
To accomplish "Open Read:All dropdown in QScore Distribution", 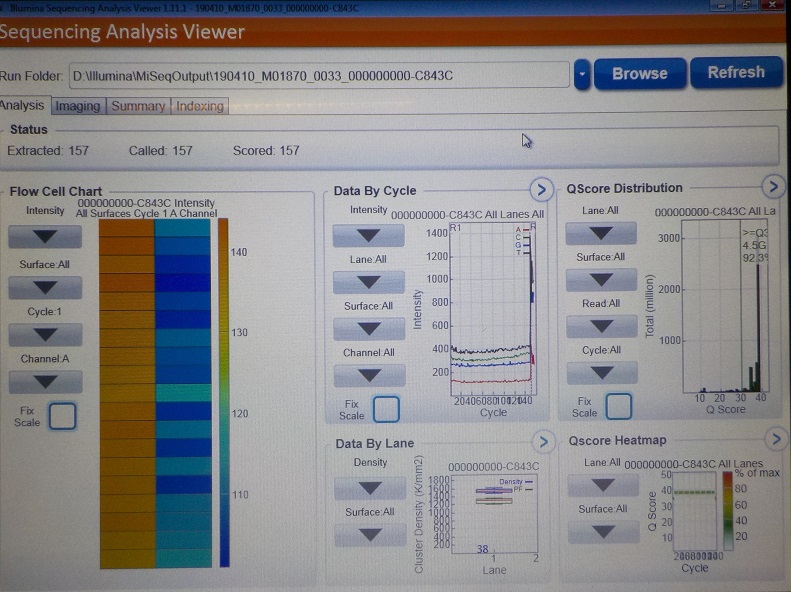I will pyautogui.click(x=601, y=327).
